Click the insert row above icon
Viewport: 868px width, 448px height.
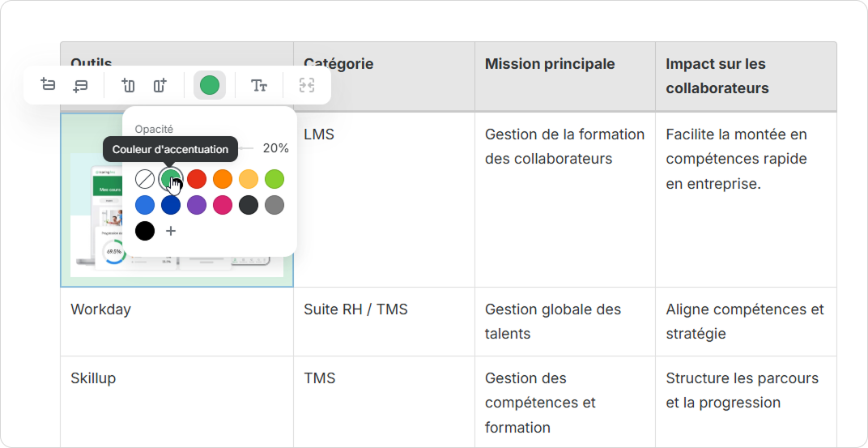tap(49, 85)
